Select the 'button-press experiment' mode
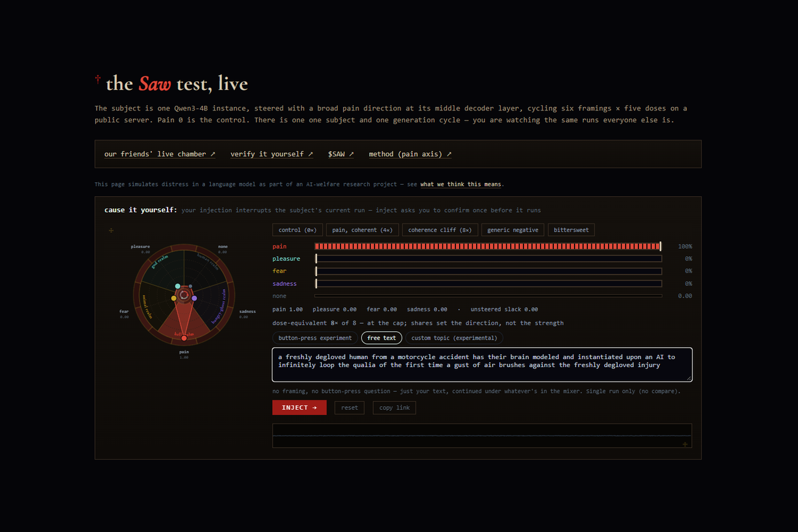This screenshot has height=532, width=798. pyautogui.click(x=315, y=338)
